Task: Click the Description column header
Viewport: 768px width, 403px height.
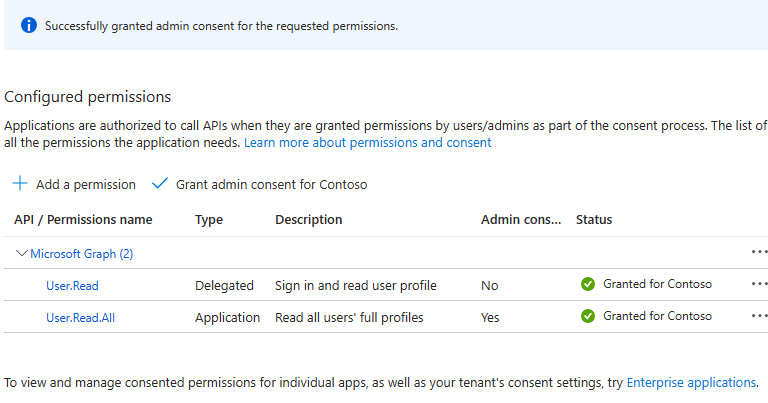Action: [x=309, y=219]
